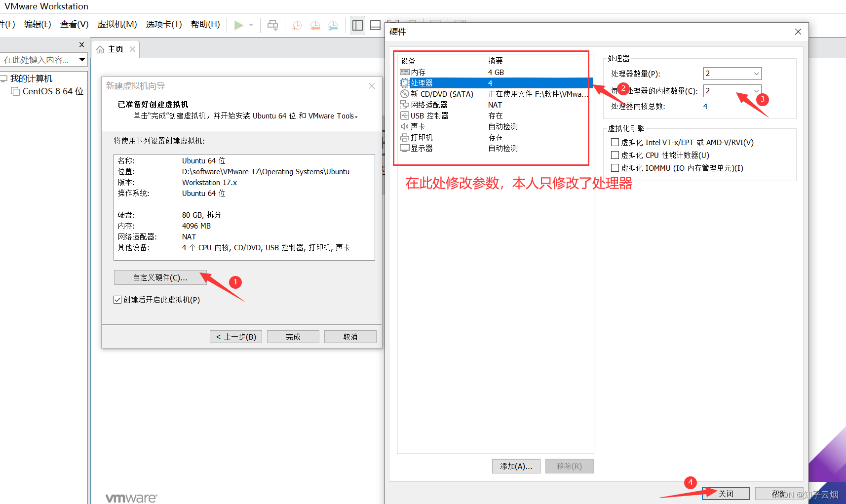The width and height of the screenshot is (846, 504).
Task: Click the library search input field
Action: pos(38,60)
